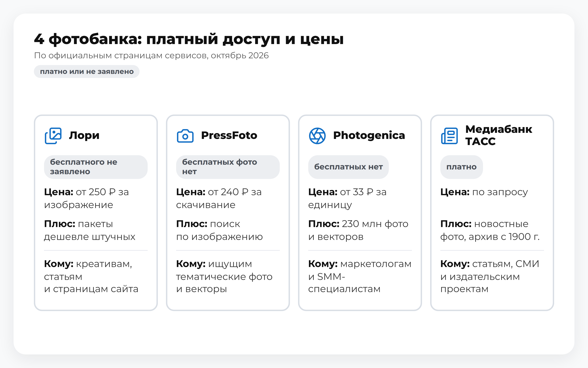The image size is (588, 368).
Task: Click the Медиабанк ТАСС card title
Action: 499,135
